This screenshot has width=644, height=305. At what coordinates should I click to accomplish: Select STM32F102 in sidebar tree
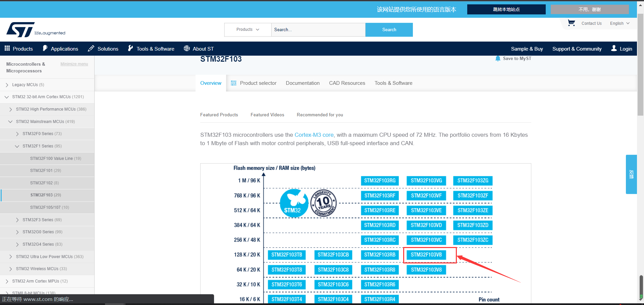point(44,183)
